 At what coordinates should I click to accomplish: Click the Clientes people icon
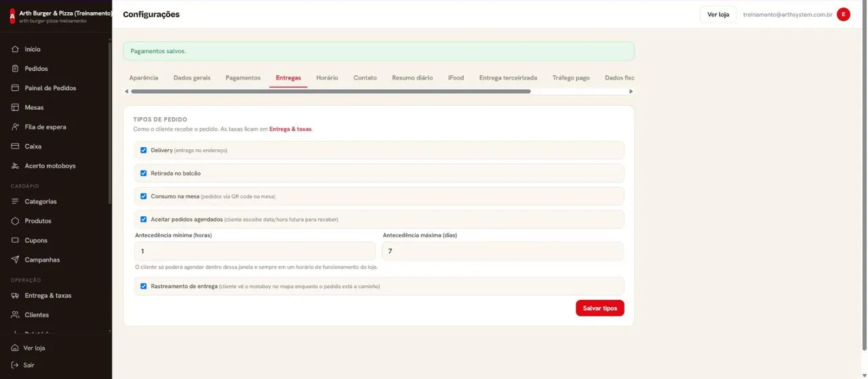pos(15,315)
